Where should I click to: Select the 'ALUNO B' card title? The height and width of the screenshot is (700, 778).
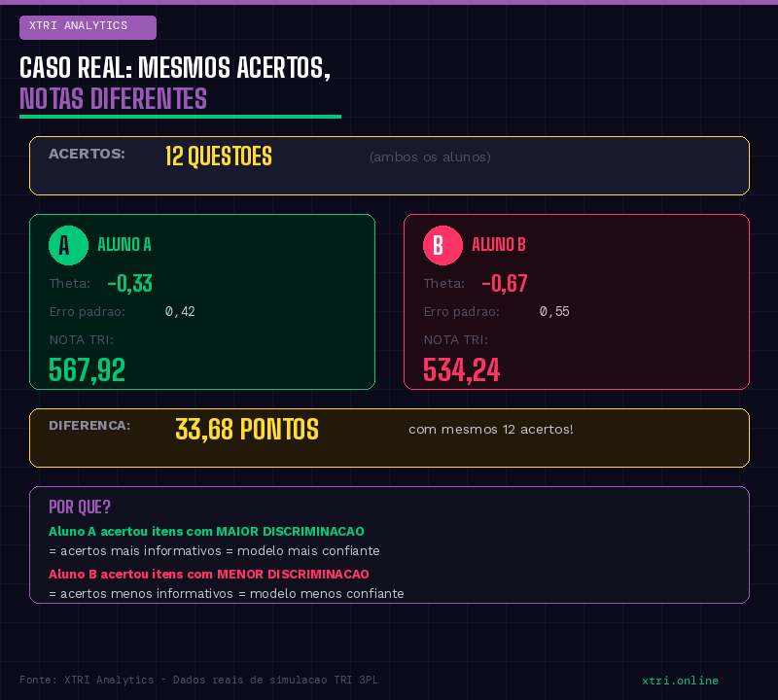[499, 245]
